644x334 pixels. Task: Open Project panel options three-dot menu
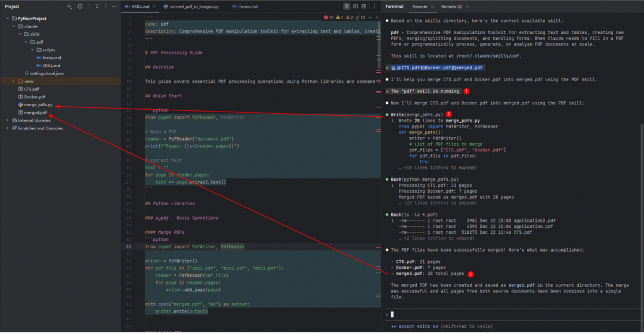[107, 7]
